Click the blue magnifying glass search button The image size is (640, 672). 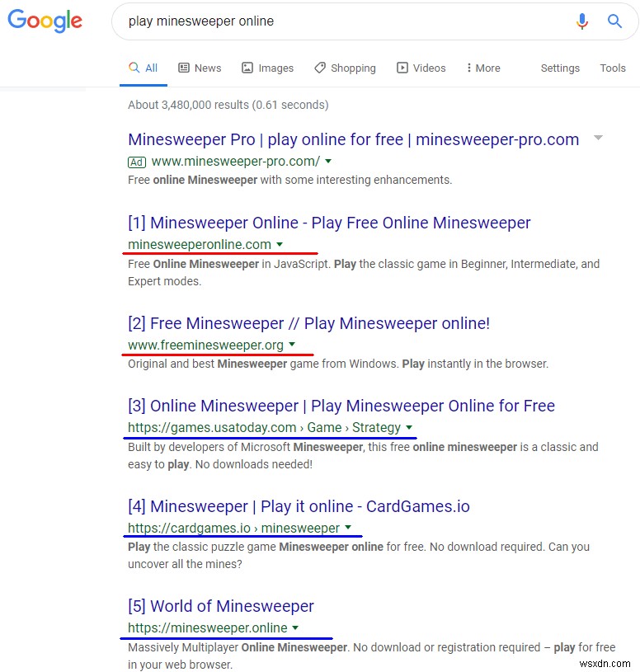tap(614, 21)
